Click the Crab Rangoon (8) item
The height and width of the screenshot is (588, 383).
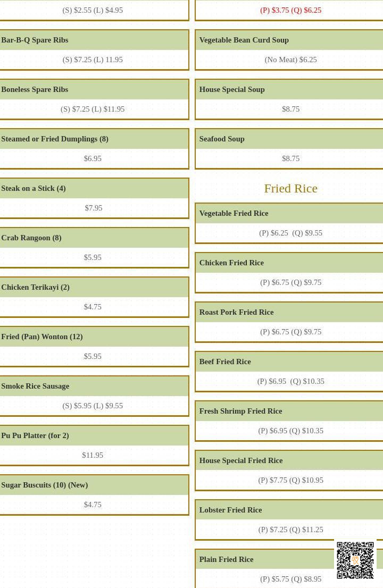[31, 238]
